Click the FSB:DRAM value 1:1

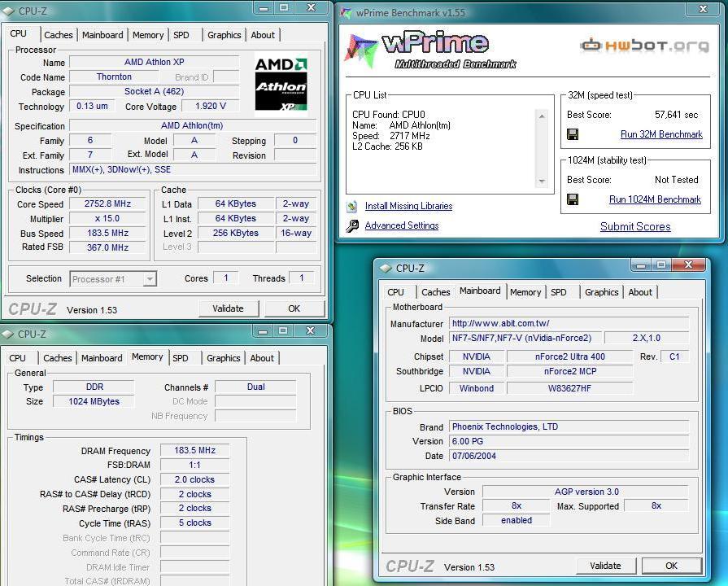point(195,465)
